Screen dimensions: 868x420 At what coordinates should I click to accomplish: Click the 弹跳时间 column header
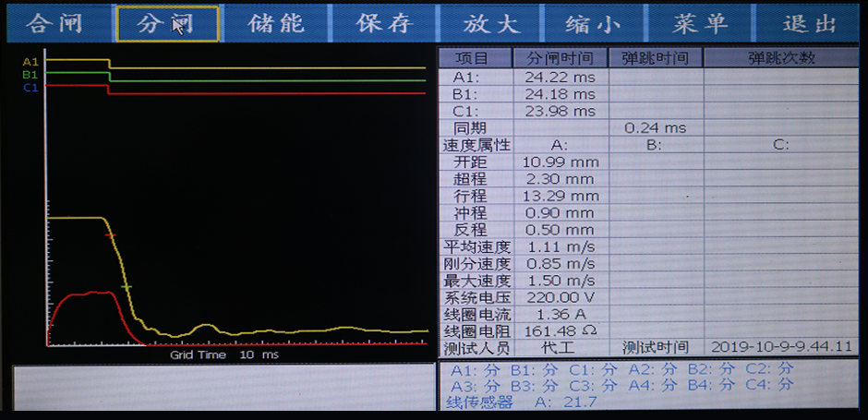pyautogui.click(x=655, y=58)
